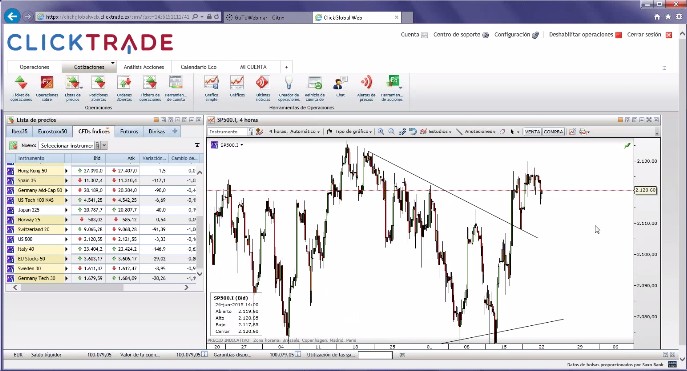Click the COMPRA button on chart toolbar

point(553,131)
